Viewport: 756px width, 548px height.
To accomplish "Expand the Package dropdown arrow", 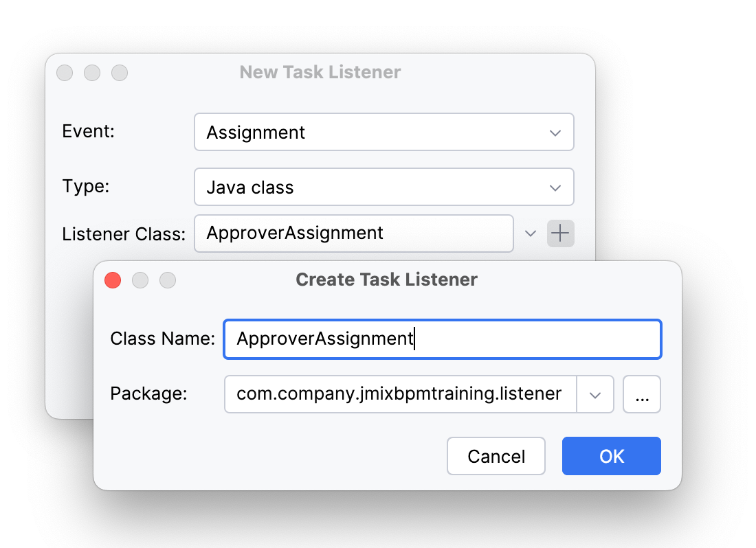I will click(595, 394).
